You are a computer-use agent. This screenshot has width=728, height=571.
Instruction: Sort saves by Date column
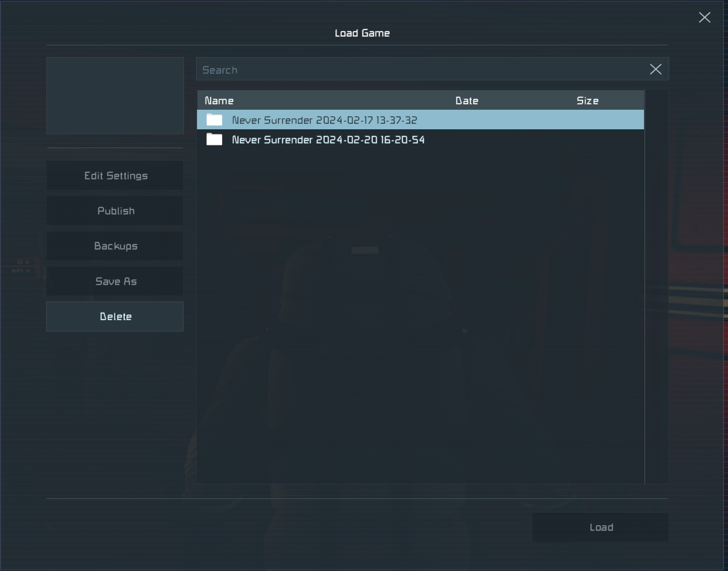coord(467,101)
